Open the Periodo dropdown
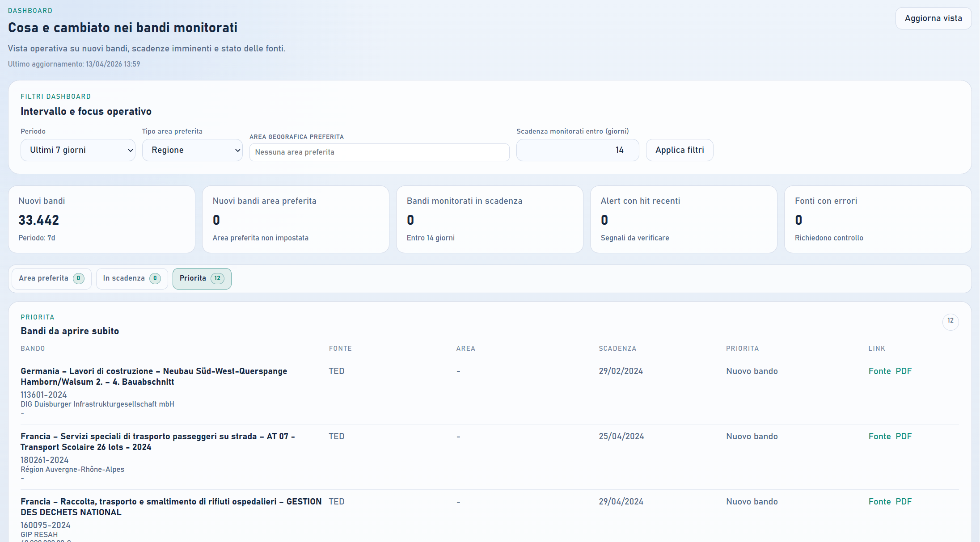980x542 pixels. (77, 150)
